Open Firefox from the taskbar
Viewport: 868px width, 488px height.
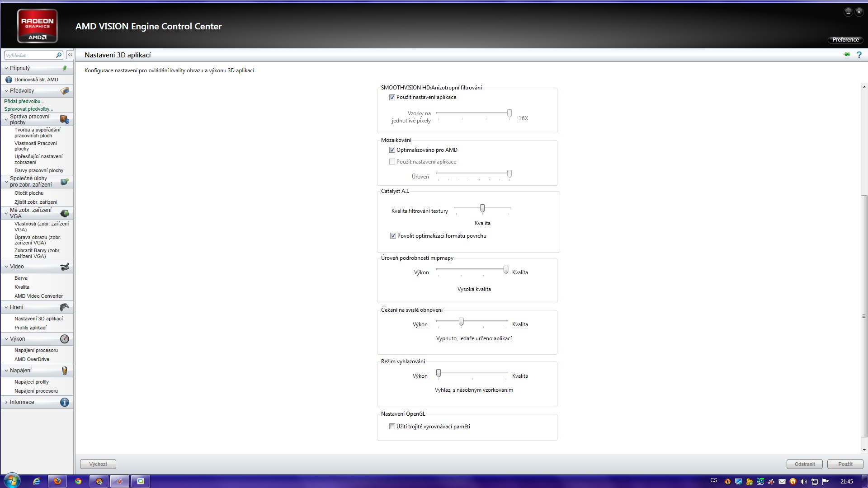[57, 481]
